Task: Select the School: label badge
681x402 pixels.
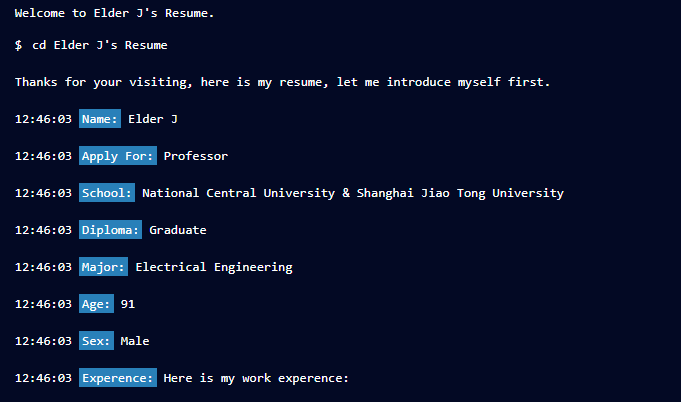Action: (x=107, y=193)
